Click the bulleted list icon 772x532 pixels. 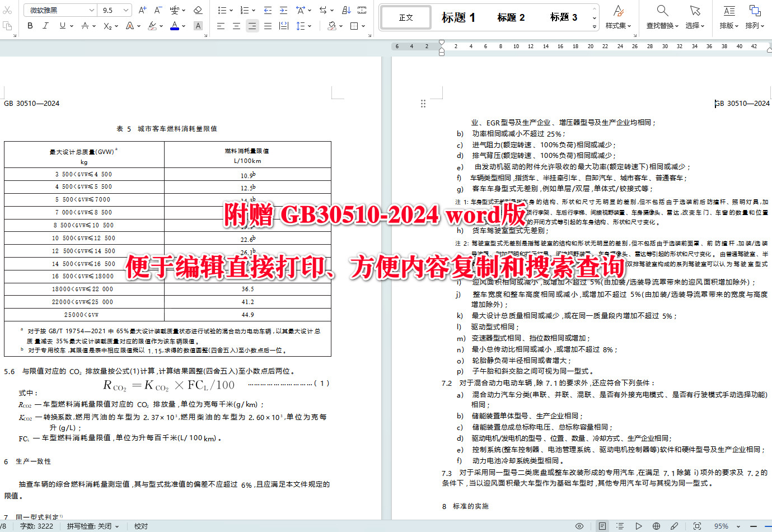[222, 10]
